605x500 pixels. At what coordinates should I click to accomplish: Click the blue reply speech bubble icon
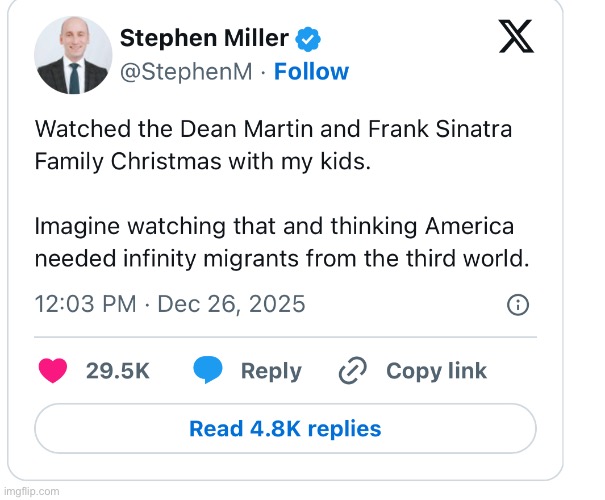[208, 371]
